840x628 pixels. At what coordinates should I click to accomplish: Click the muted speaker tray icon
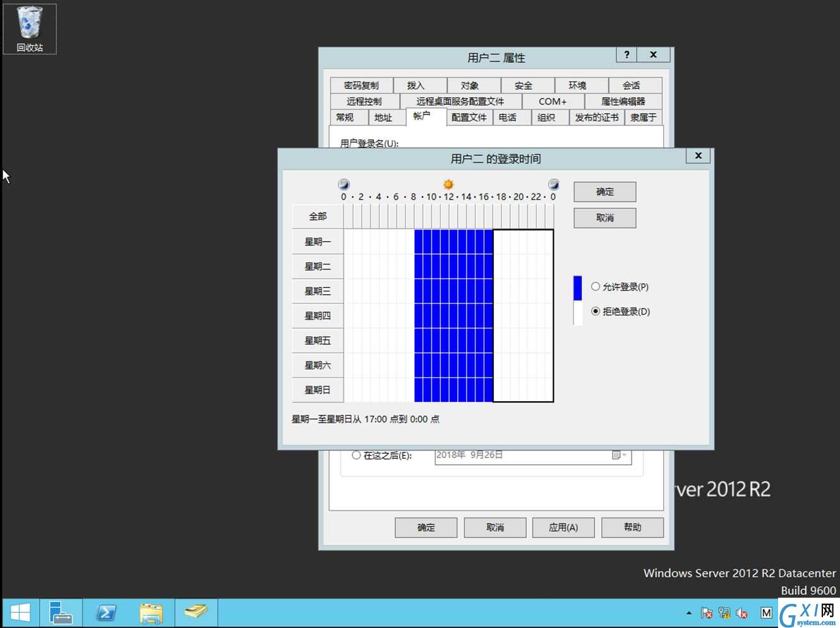(742, 613)
